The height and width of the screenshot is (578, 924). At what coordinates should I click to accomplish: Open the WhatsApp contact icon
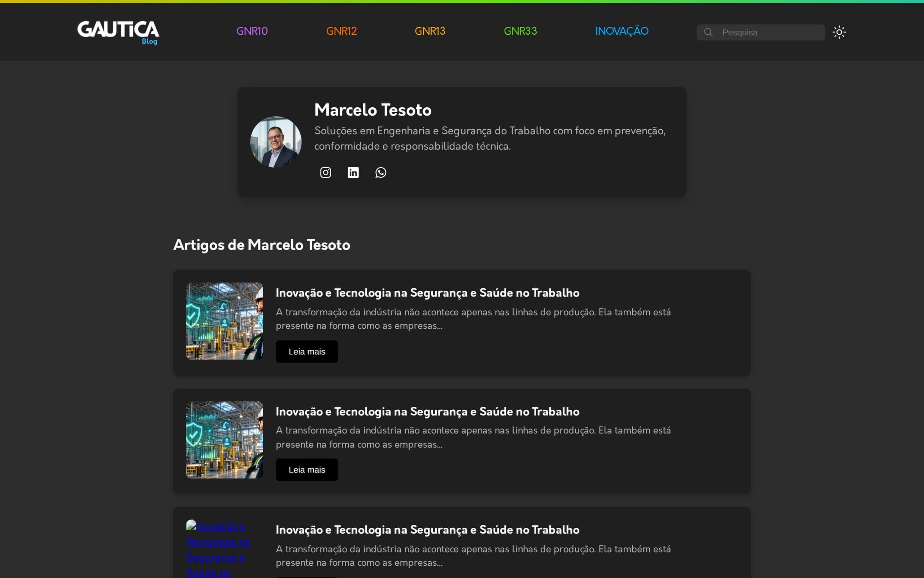tap(381, 172)
